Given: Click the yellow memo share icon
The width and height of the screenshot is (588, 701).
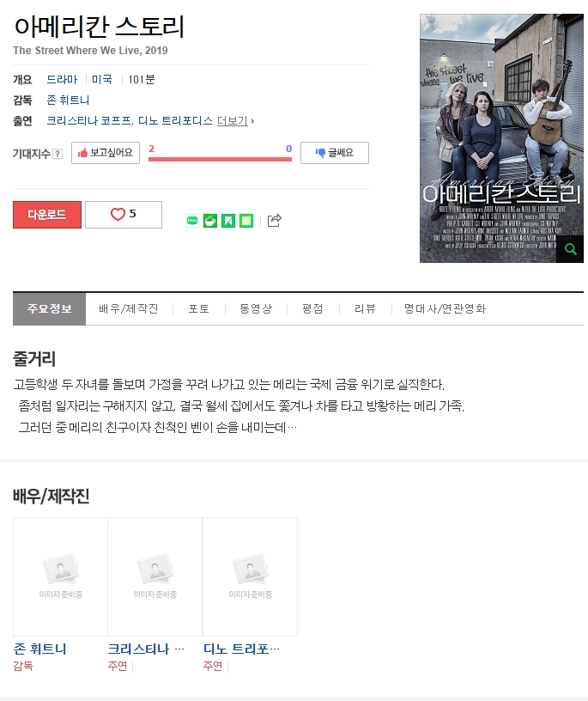Looking at the screenshot, I should click(x=246, y=221).
